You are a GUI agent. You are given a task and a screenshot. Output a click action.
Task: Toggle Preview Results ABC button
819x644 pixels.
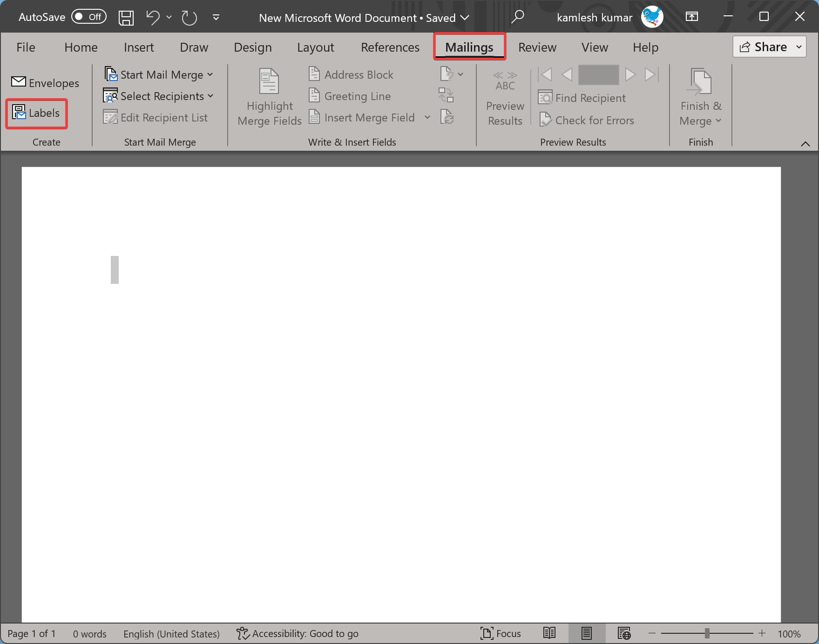pyautogui.click(x=505, y=98)
